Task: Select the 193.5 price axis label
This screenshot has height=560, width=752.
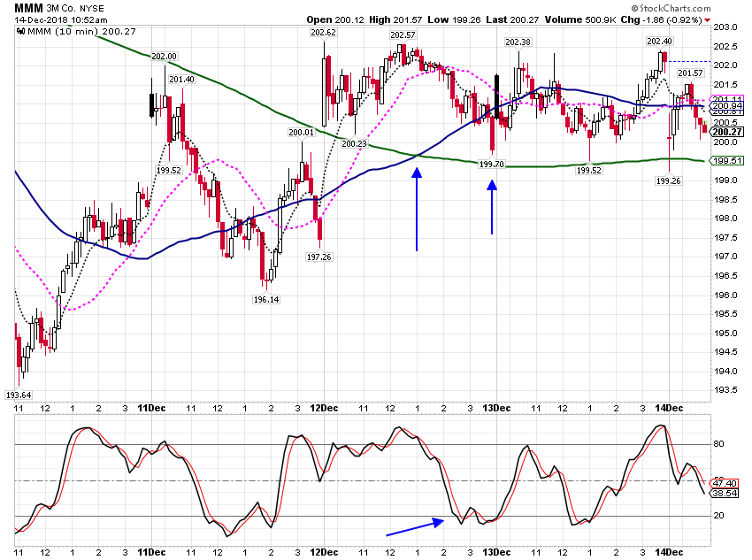Action: [725, 390]
